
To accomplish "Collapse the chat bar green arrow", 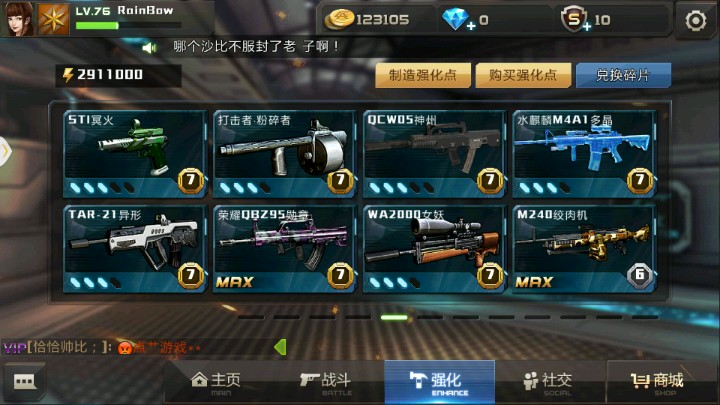I will point(280,347).
